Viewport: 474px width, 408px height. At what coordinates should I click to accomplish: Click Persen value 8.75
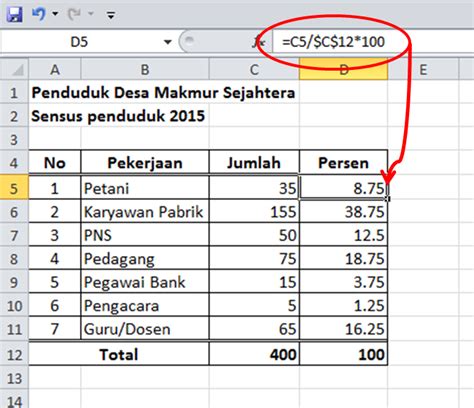point(343,188)
